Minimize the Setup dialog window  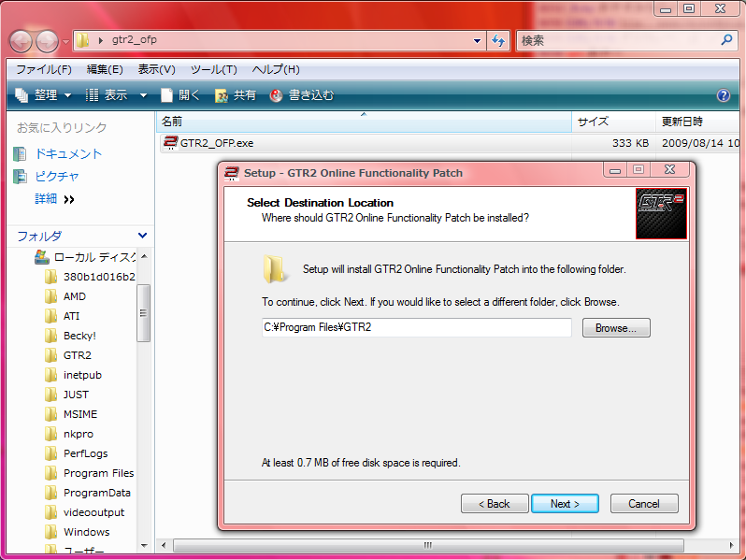click(615, 170)
